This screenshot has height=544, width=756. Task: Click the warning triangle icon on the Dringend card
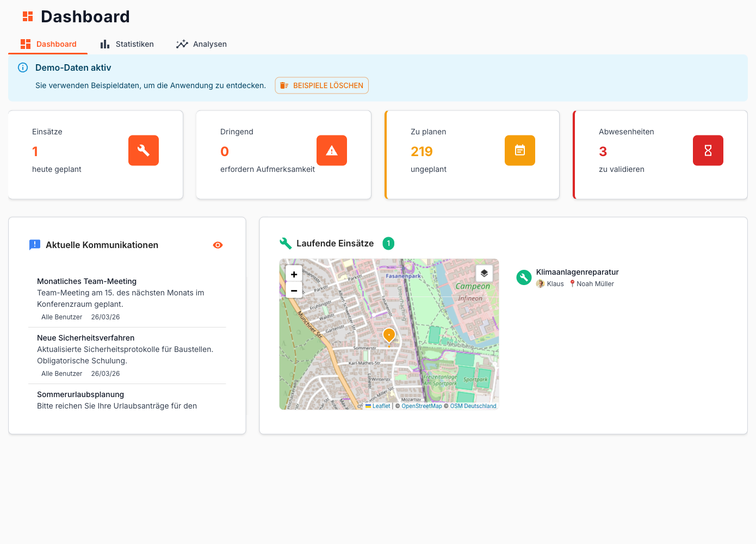click(331, 150)
